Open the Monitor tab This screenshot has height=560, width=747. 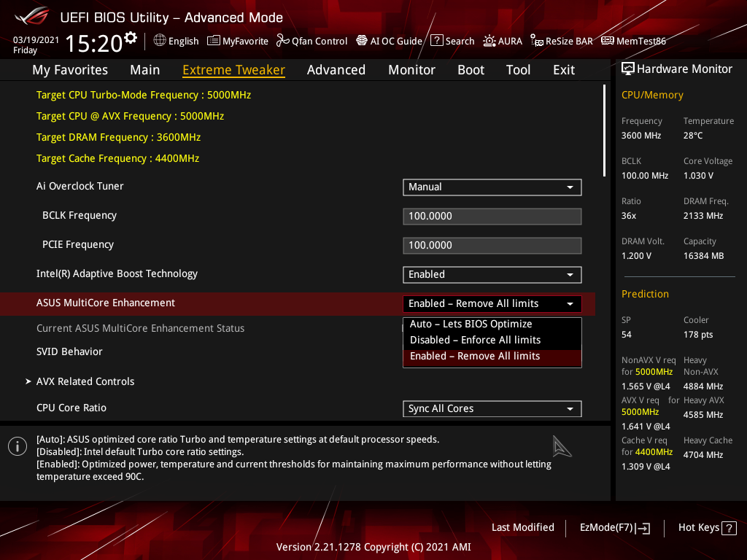[x=411, y=70]
